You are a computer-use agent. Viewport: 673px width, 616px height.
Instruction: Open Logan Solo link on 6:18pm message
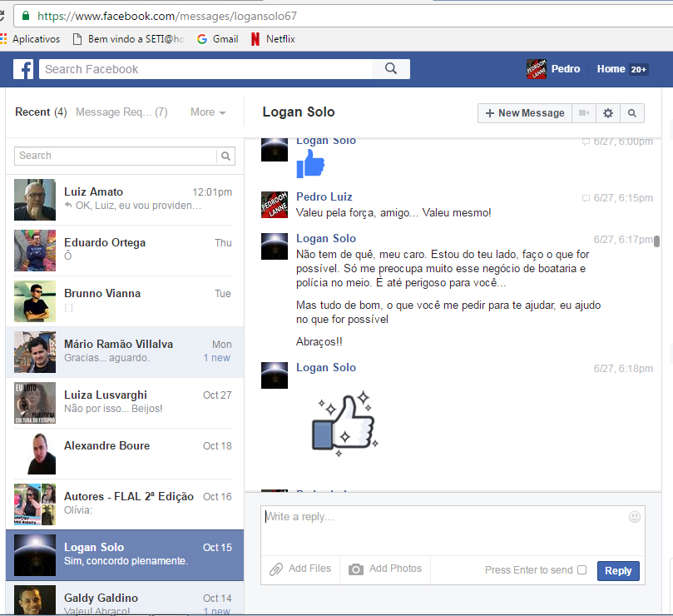click(x=326, y=367)
